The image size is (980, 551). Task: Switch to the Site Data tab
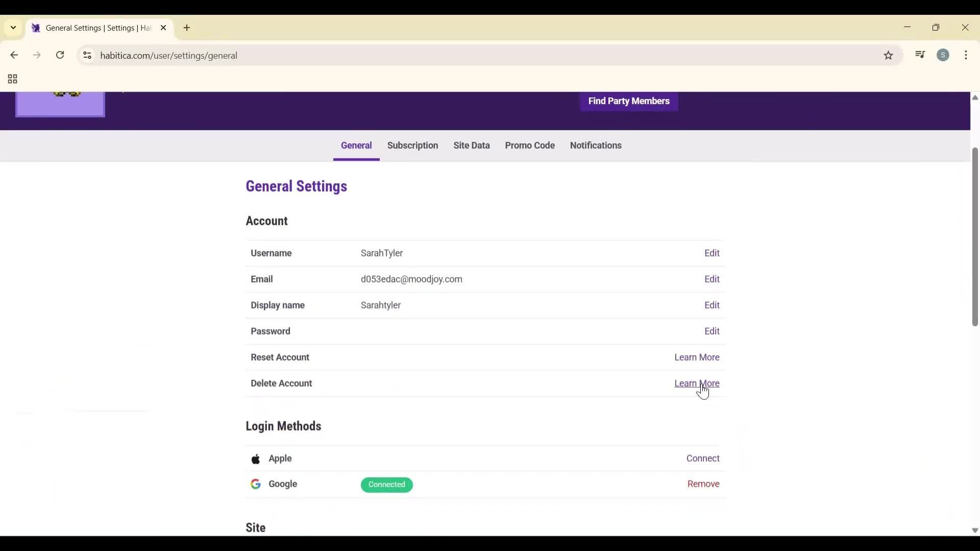pos(471,146)
